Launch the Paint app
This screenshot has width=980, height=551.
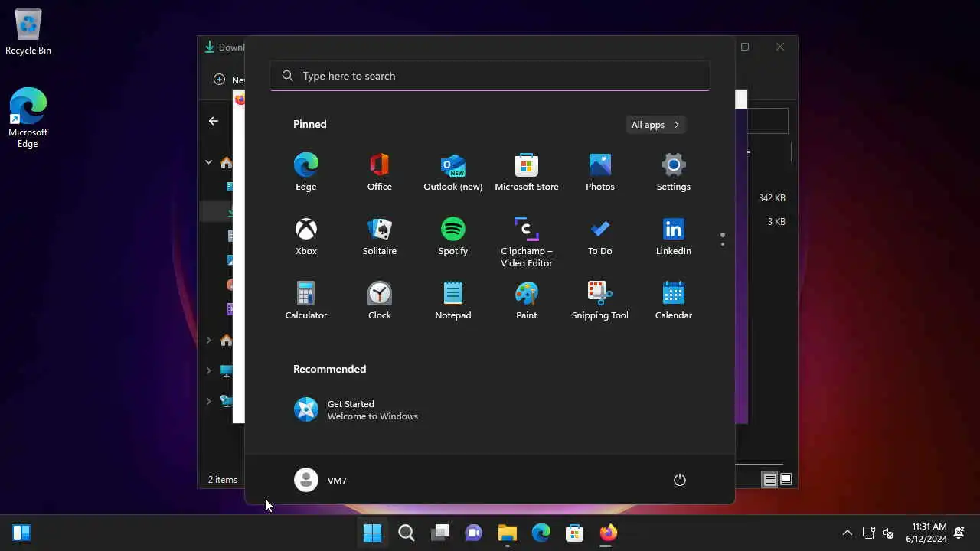[526, 301]
